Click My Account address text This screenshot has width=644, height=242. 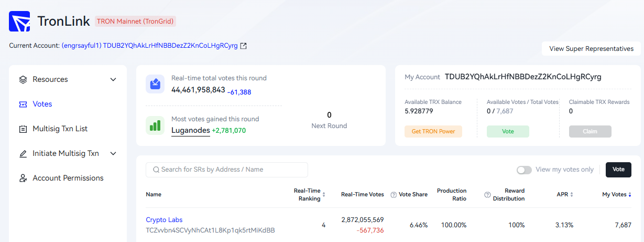523,77
